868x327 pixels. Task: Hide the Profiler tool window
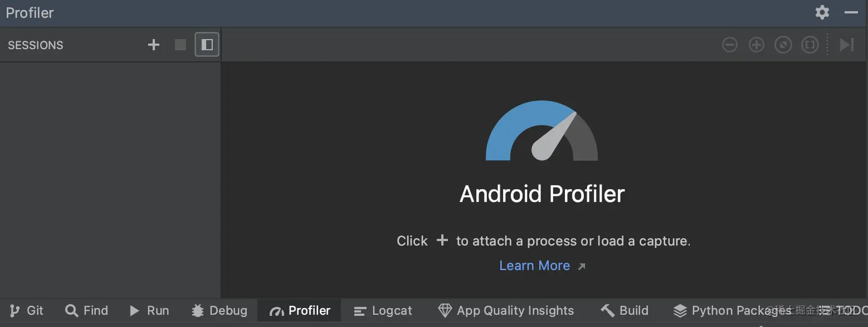[x=851, y=13]
